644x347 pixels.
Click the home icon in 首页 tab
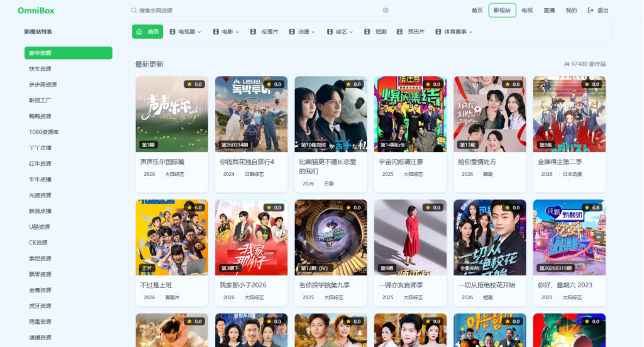pyautogui.click(x=139, y=31)
